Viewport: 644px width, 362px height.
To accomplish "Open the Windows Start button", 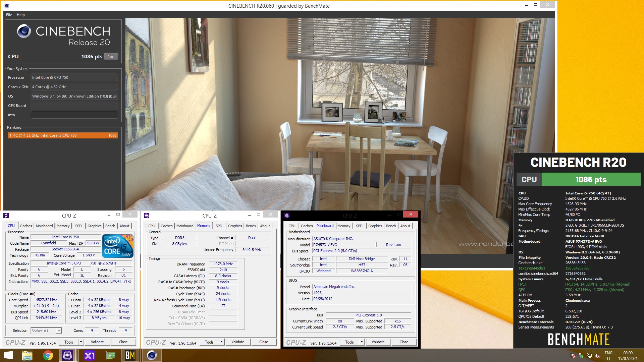I will 8,355.
